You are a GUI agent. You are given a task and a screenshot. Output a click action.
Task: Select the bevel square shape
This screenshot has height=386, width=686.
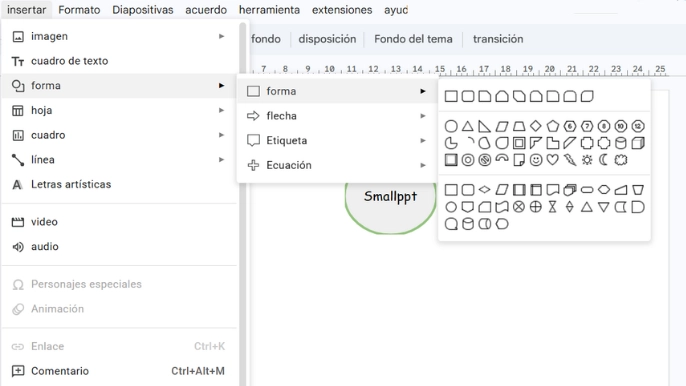451,160
